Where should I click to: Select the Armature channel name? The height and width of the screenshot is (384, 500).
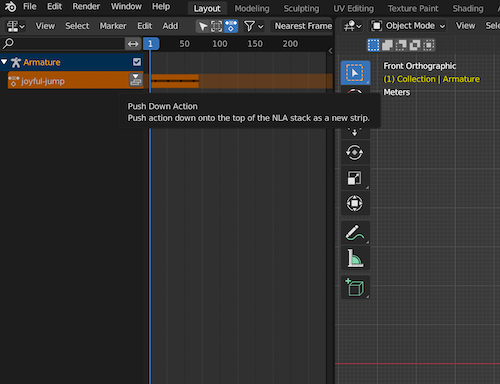(x=42, y=62)
